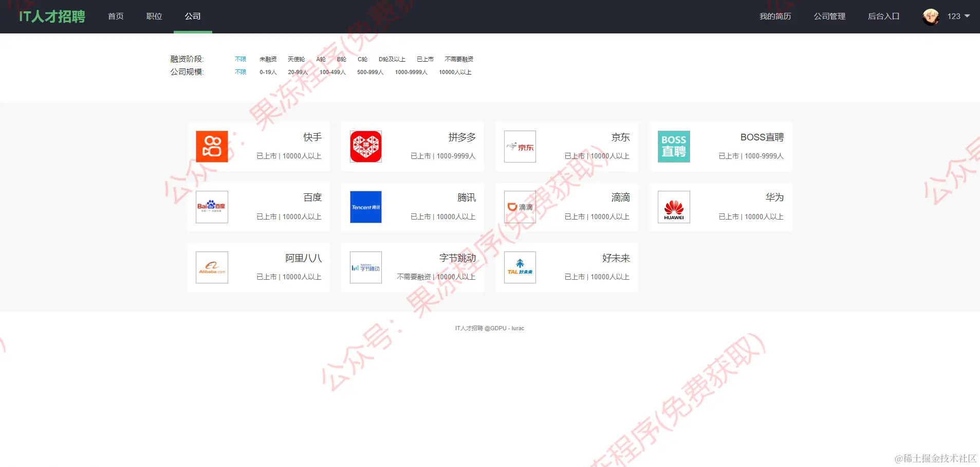Viewport: 980px width, 467px height.
Task: Select 不限 for 公司规模 filter
Action: coord(241,72)
